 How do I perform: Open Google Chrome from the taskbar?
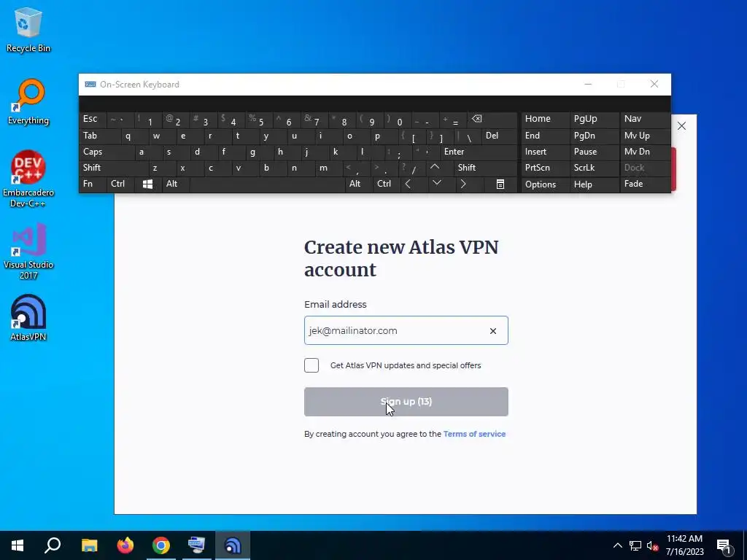pyautogui.click(x=161, y=545)
